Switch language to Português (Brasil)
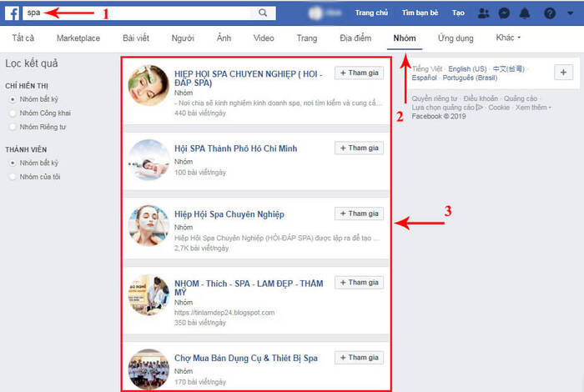This screenshot has width=584, height=392. 470,78
